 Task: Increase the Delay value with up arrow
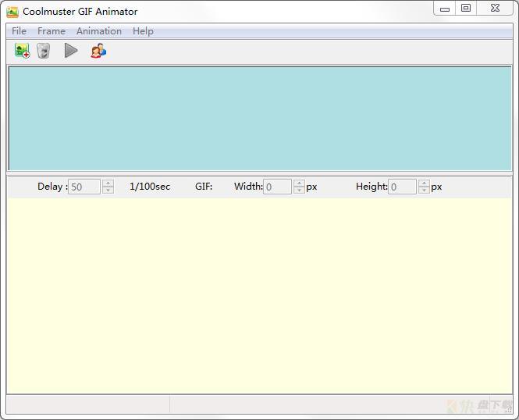[108, 183]
